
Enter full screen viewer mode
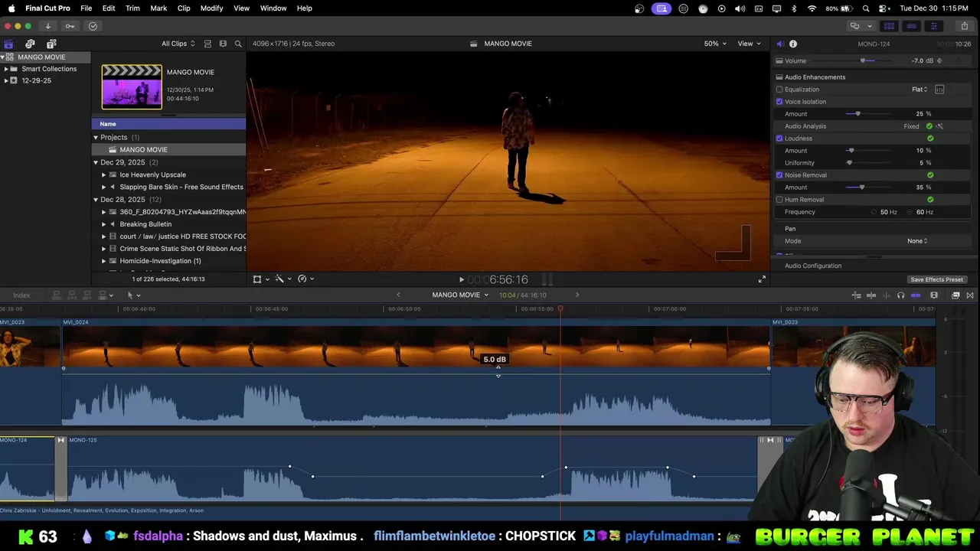(x=762, y=279)
